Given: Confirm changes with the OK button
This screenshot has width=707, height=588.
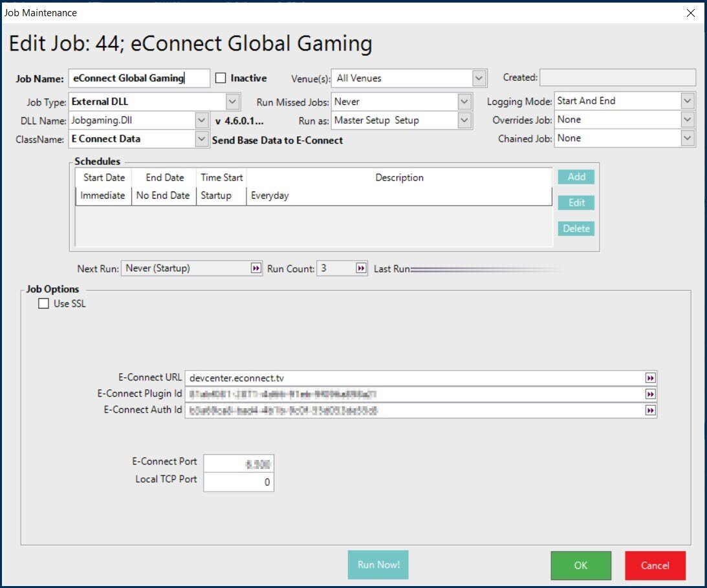Looking at the screenshot, I should [x=581, y=565].
